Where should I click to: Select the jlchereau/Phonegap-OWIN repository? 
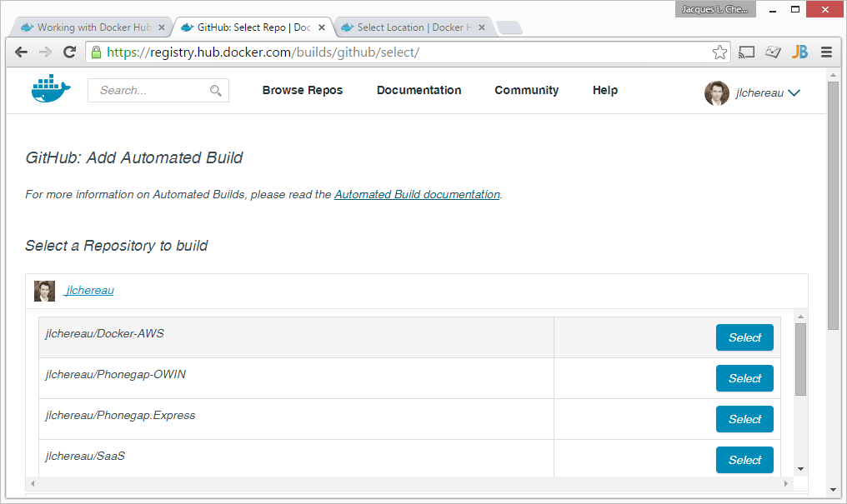click(x=744, y=378)
